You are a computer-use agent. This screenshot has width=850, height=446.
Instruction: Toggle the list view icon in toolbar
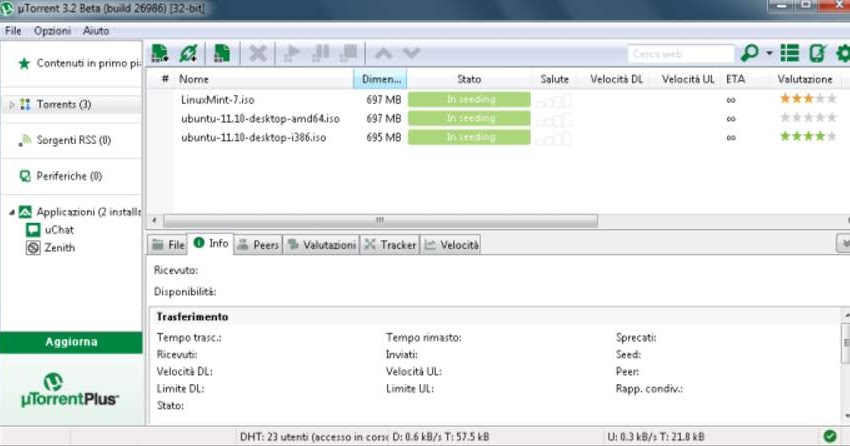(789, 53)
